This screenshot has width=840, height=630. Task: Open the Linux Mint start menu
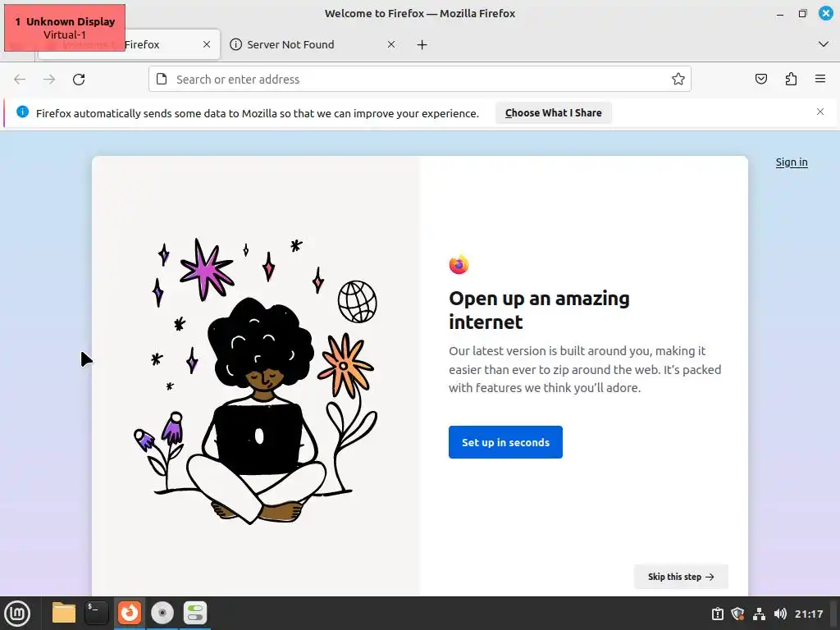click(18, 614)
